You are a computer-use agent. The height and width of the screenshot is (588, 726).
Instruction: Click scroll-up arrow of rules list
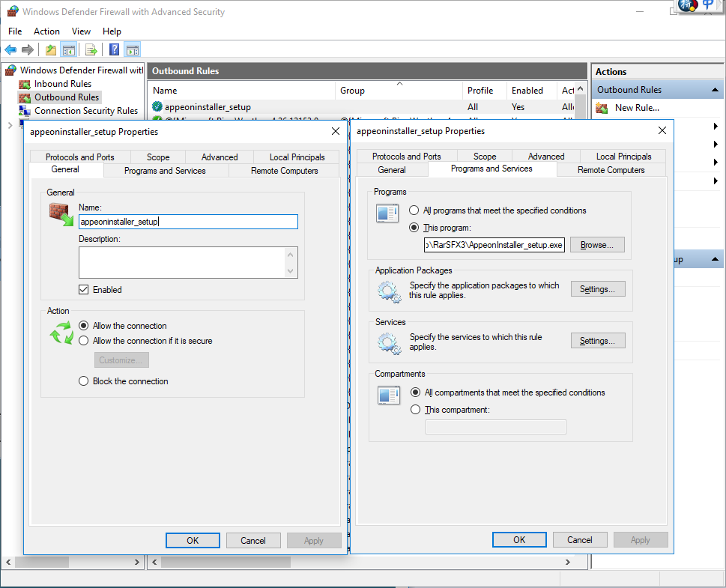pyautogui.click(x=581, y=89)
